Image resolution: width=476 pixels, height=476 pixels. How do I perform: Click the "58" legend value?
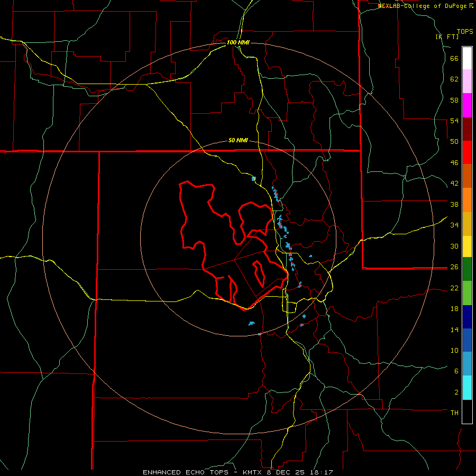click(x=454, y=100)
